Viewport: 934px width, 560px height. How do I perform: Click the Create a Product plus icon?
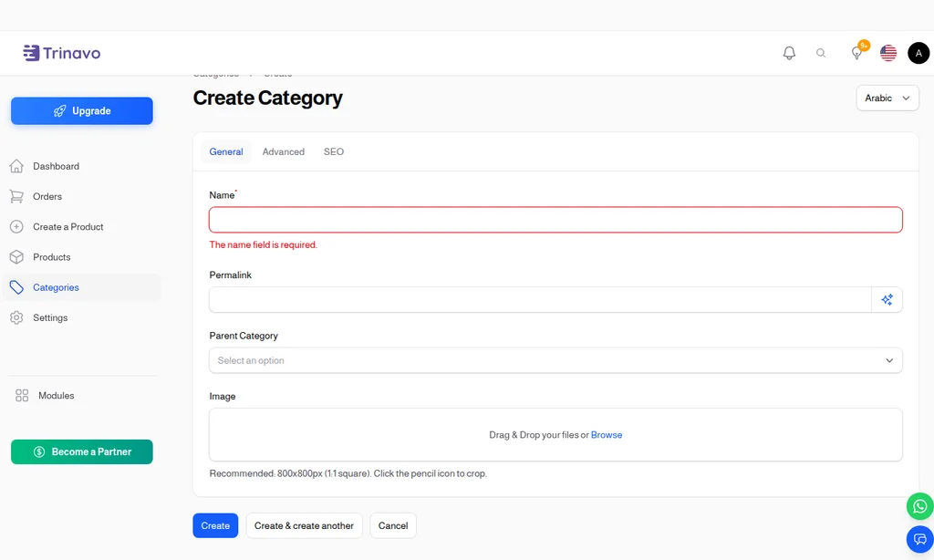coord(16,227)
